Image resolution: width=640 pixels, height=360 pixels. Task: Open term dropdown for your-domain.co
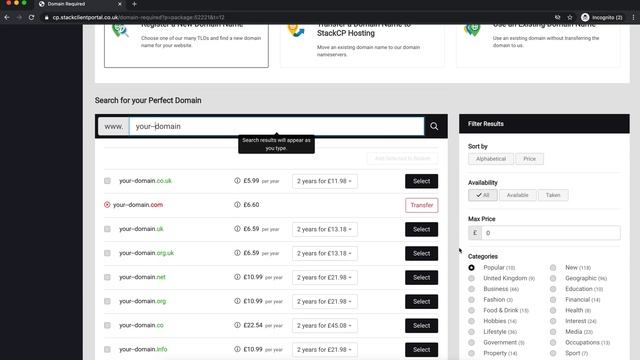(x=325, y=326)
